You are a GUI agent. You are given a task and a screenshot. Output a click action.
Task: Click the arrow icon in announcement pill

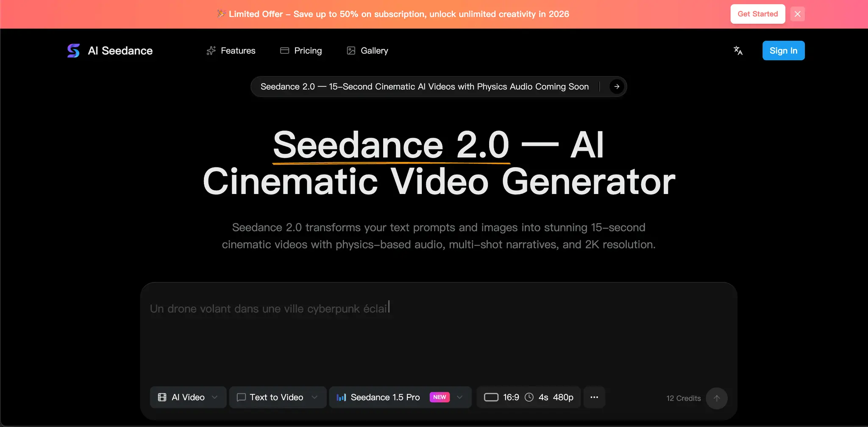[617, 86]
